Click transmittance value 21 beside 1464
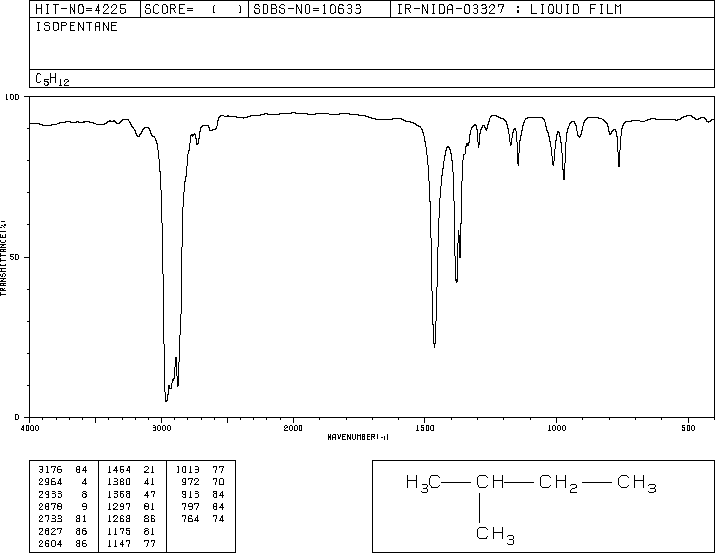Viewport: 715px width, 553px height. [149, 469]
